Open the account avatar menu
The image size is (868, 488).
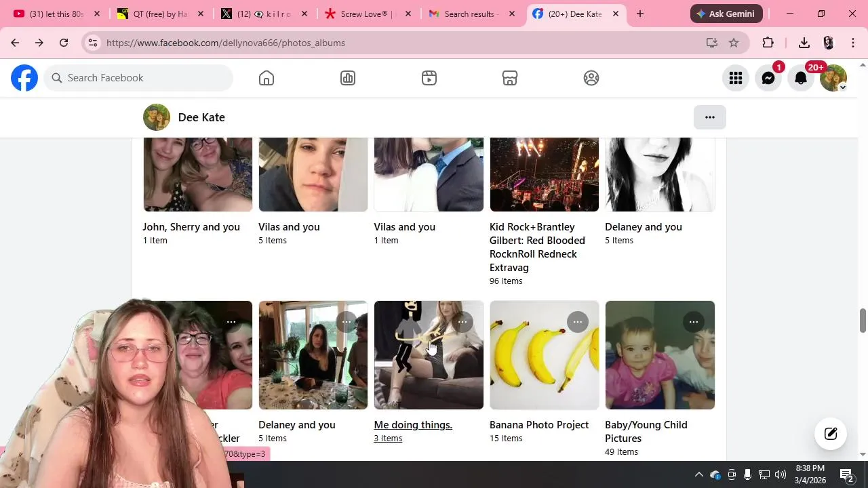[833, 78]
